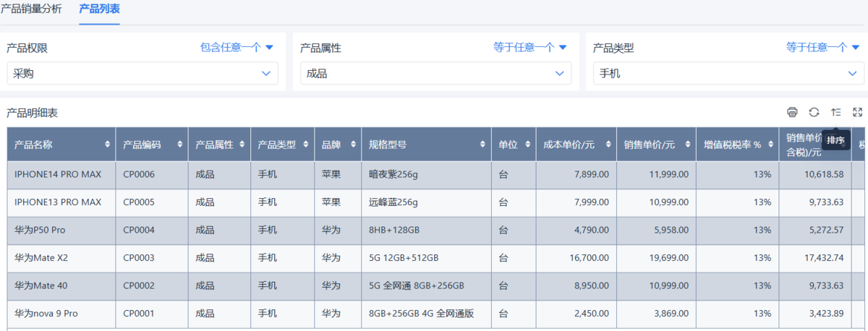Select 华为nova 9 Pro row name
868x331 pixels.
click(x=46, y=314)
